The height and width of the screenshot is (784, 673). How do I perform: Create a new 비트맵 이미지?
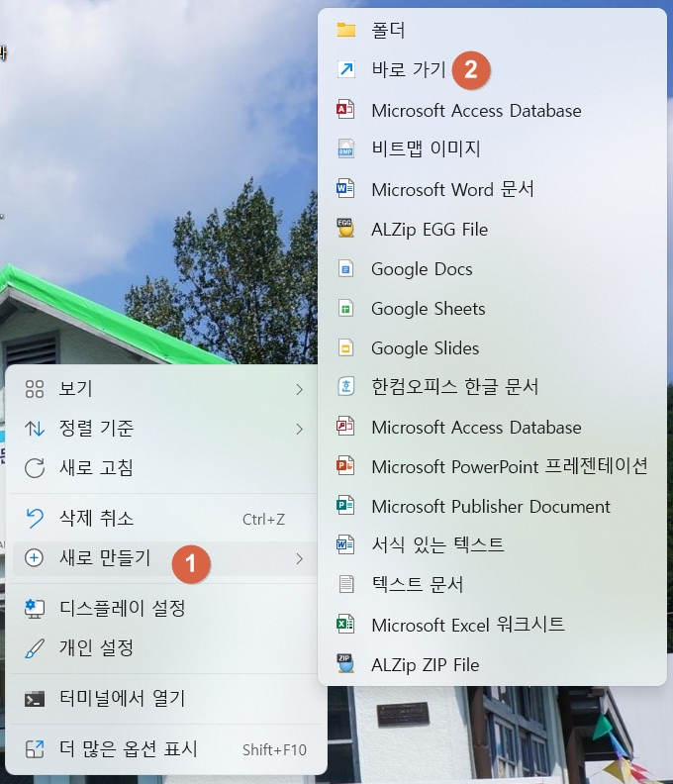pos(492,148)
